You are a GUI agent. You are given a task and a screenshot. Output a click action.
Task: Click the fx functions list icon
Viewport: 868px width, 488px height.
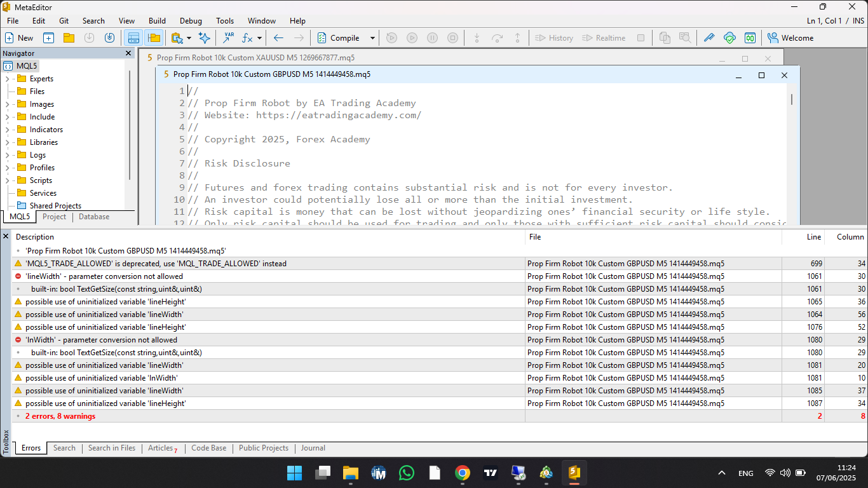point(248,38)
